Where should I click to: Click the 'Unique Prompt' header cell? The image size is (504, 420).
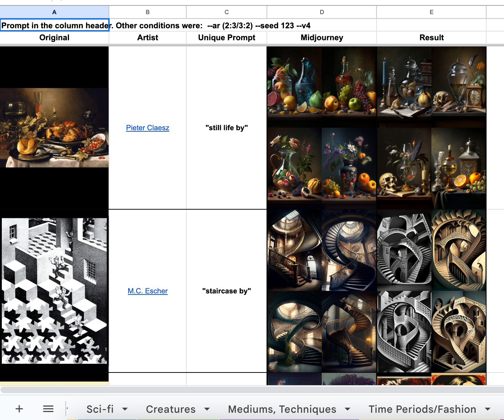(227, 38)
